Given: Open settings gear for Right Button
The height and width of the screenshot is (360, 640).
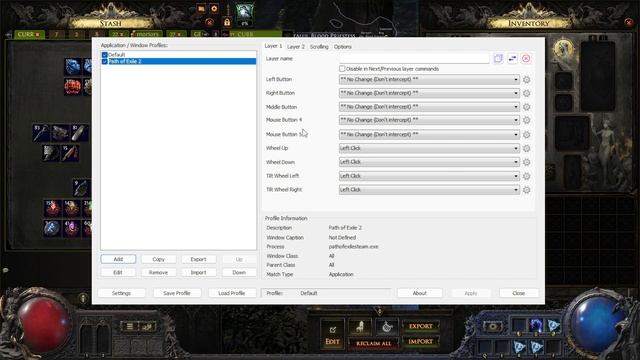Looking at the screenshot, I should pyautogui.click(x=527, y=93).
